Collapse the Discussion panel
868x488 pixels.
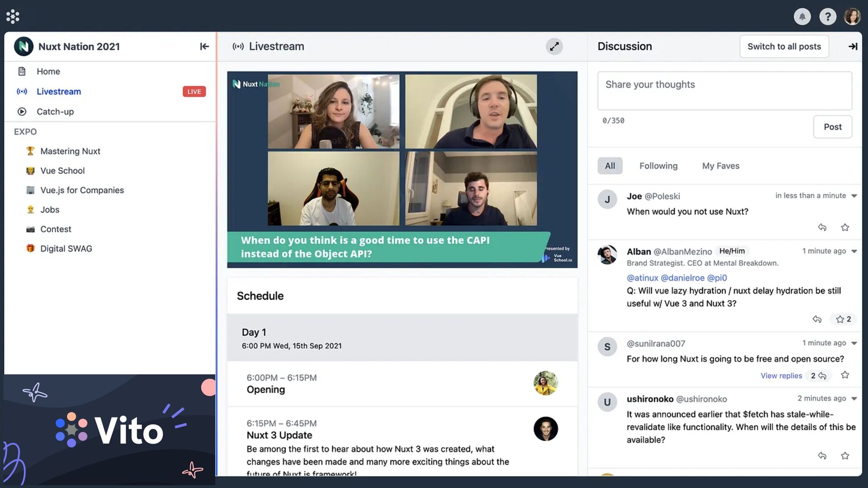853,47
